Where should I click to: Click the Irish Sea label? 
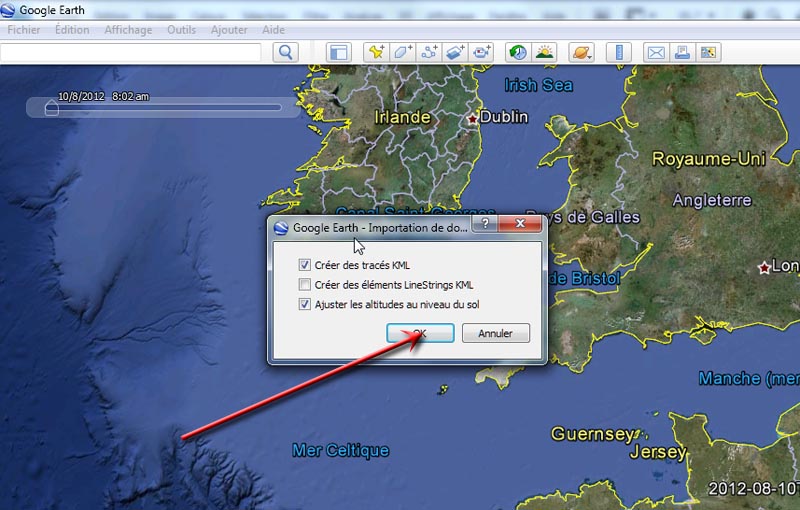(538, 85)
